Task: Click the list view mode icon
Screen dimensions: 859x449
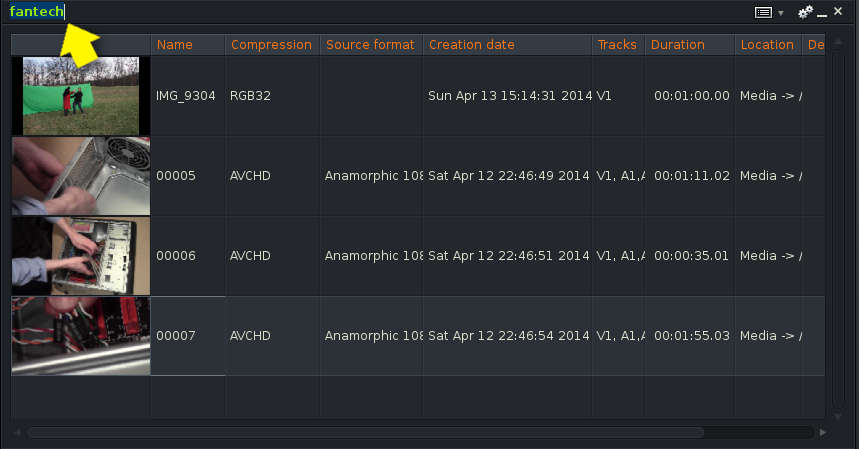Action: tap(764, 12)
